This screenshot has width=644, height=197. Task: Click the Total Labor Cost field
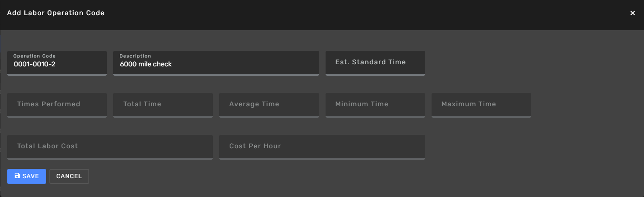[110, 147]
